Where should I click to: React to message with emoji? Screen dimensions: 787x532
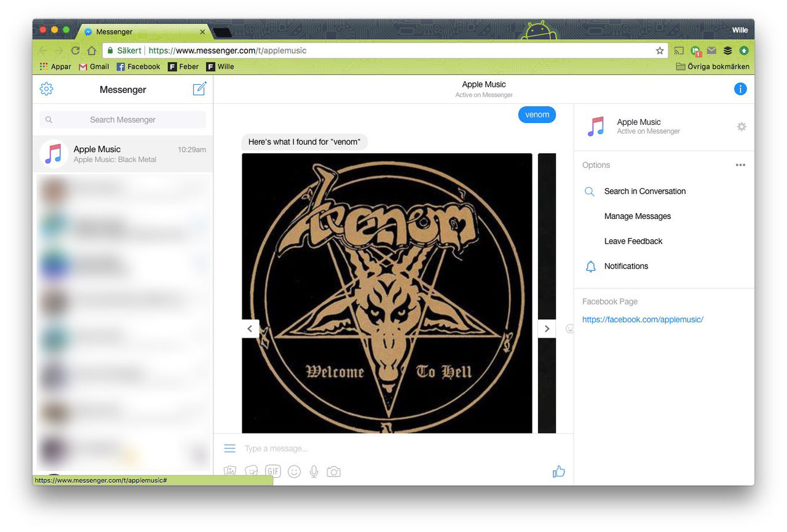[x=569, y=329]
